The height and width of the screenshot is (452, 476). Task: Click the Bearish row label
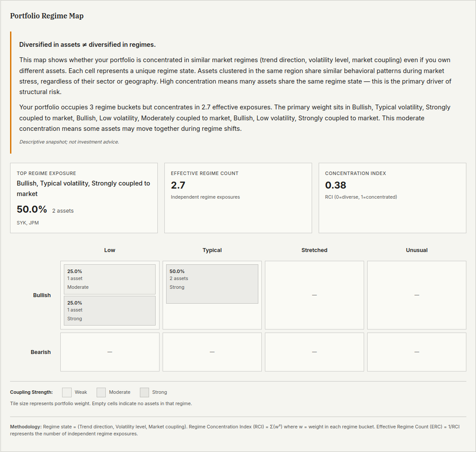pyautogui.click(x=41, y=352)
